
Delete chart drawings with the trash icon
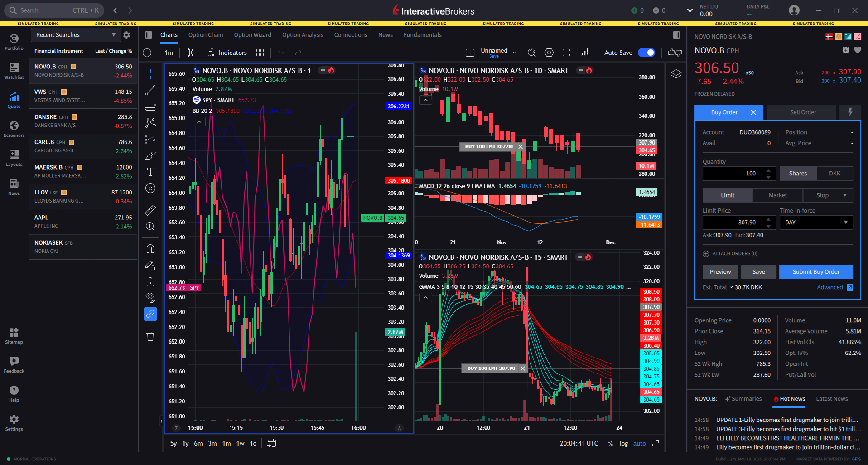[150, 336]
